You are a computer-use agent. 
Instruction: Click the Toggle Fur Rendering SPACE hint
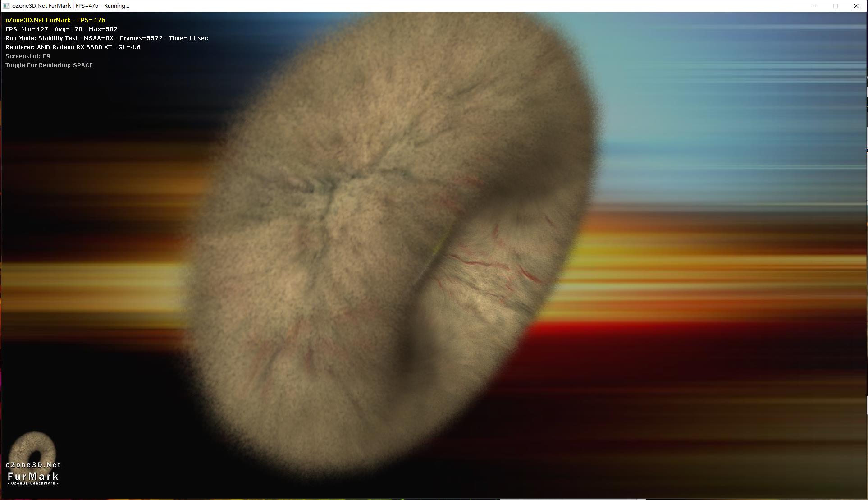(49, 65)
